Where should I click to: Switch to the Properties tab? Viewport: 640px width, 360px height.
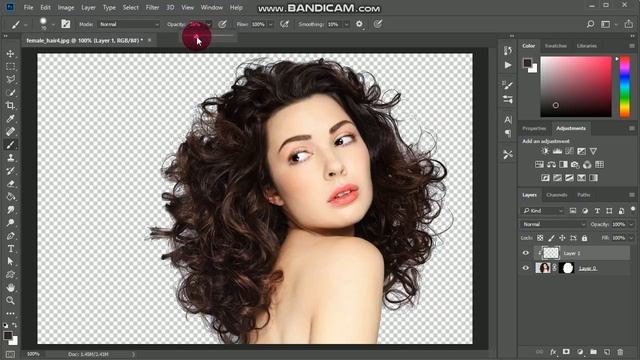tap(534, 128)
